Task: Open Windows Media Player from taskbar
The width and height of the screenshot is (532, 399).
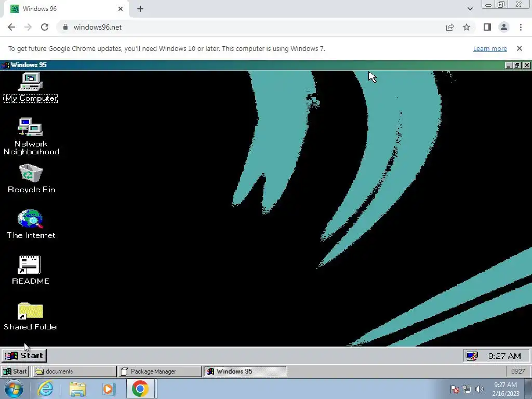Action: point(109,389)
